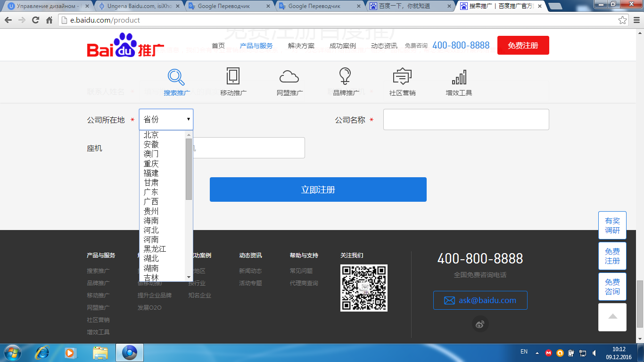The image size is (644, 362).
Task: Click the blue 立即注册 button
Action: (318, 189)
